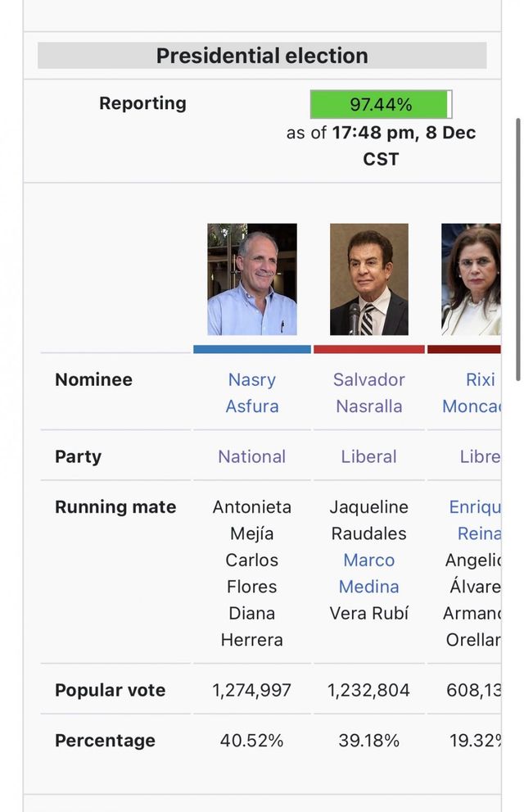Click the Presidential election section header
The height and width of the screenshot is (812, 524).
pos(262,56)
